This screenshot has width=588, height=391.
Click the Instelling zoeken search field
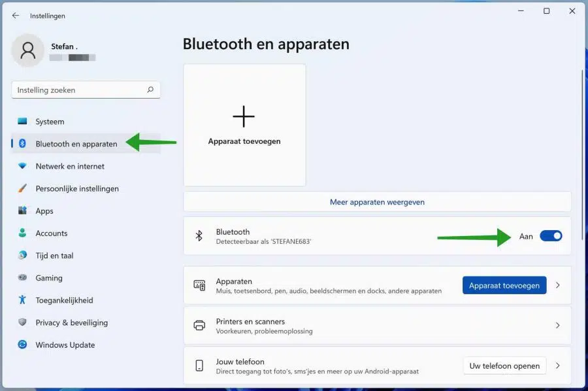(86, 90)
